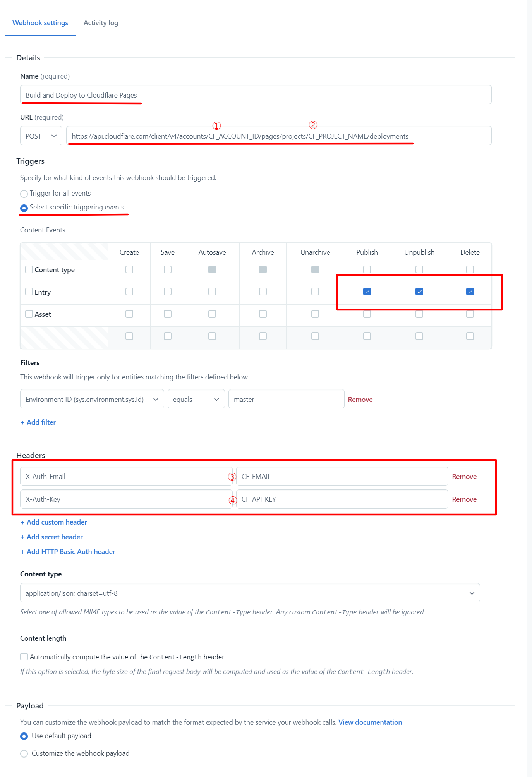Screen dimensions: 532x777
Task: Click Add custom header link
Action: tap(54, 522)
